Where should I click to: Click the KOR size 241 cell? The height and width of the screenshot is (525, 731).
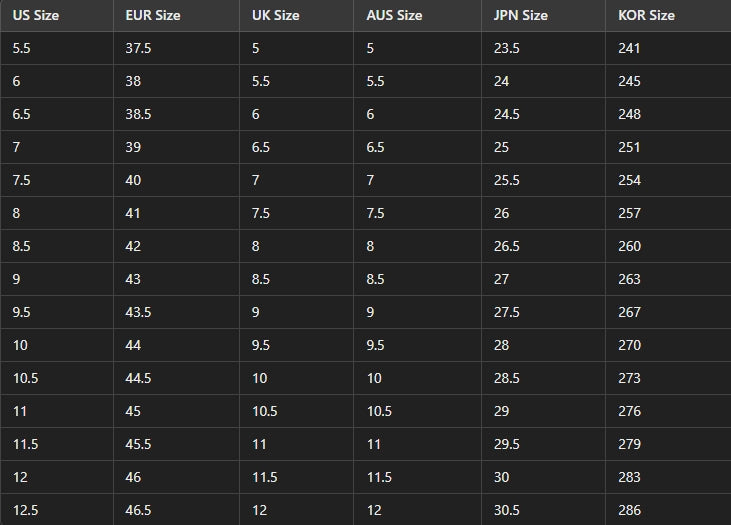629,48
